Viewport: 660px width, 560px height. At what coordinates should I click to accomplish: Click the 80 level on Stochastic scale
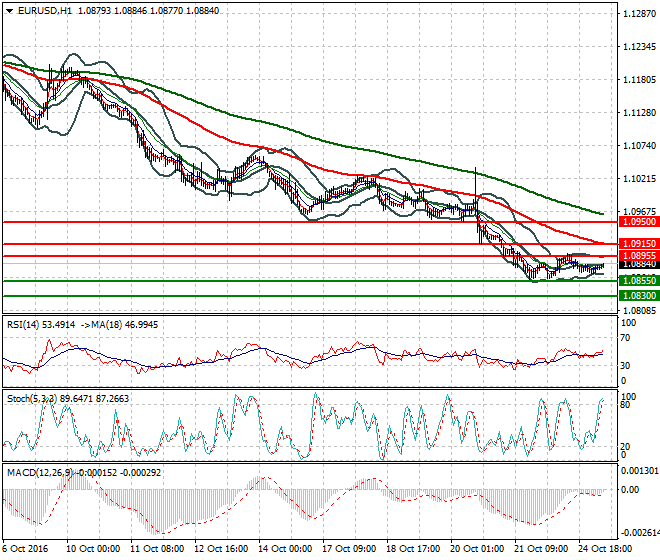click(626, 404)
